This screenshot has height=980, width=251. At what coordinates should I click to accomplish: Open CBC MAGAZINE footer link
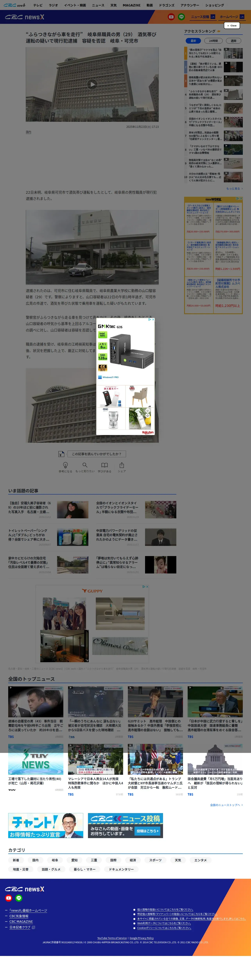click(21, 921)
